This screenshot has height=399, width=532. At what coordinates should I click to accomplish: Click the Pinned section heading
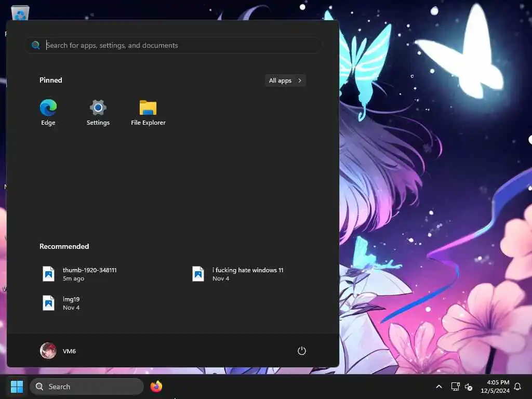point(51,80)
